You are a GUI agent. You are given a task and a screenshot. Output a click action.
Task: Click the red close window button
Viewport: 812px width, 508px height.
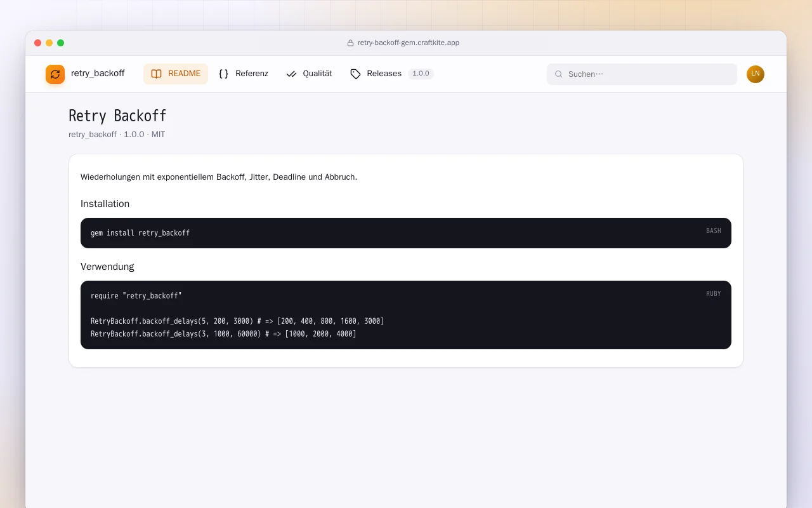(38, 43)
